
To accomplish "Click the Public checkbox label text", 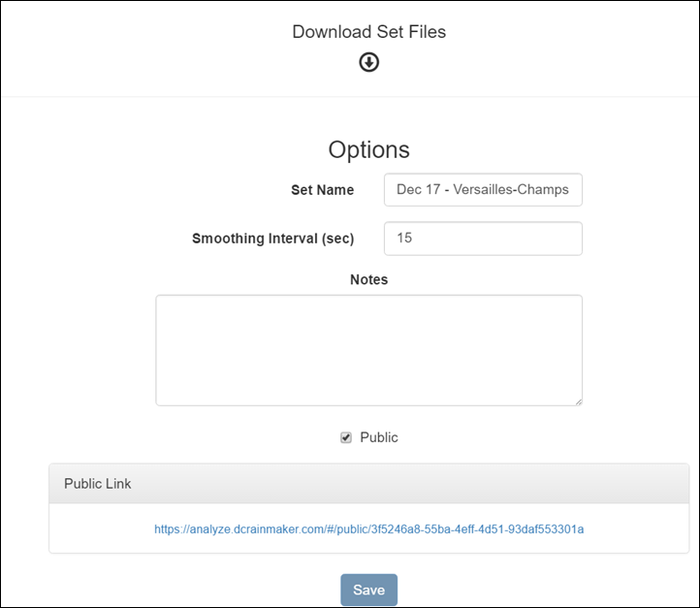I will 378,437.
